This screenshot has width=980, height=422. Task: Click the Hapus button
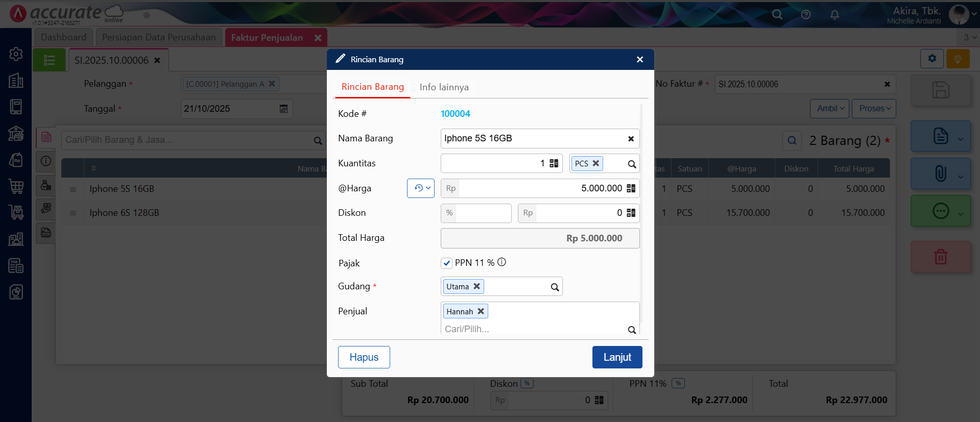[x=364, y=357]
